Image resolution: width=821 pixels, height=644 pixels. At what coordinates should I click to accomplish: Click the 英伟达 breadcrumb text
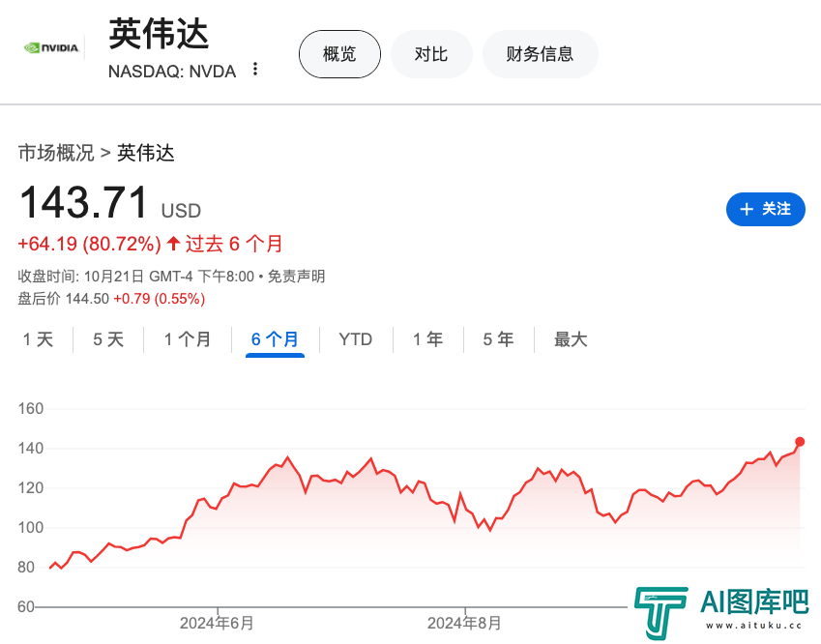(146, 153)
